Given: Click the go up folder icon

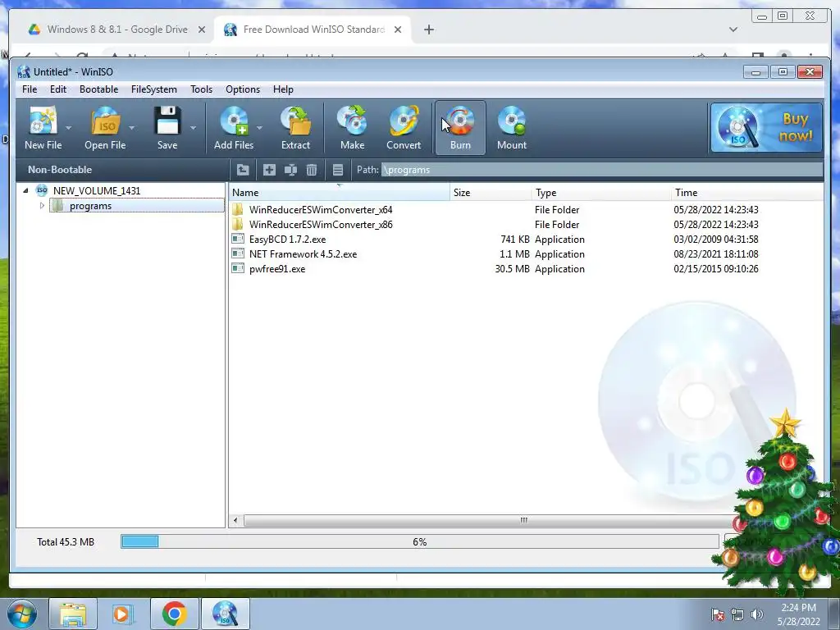Looking at the screenshot, I should [x=243, y=170].
